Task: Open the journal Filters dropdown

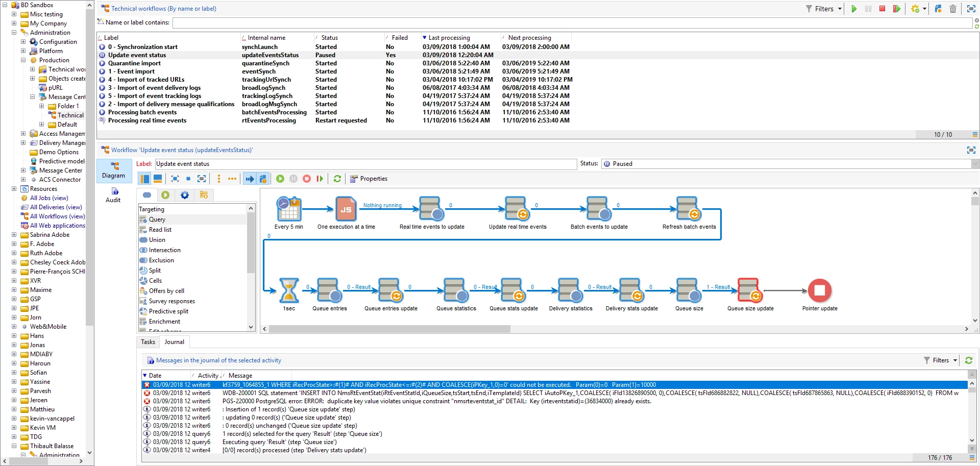Action: pyautogui.click(x=940, y=360)
